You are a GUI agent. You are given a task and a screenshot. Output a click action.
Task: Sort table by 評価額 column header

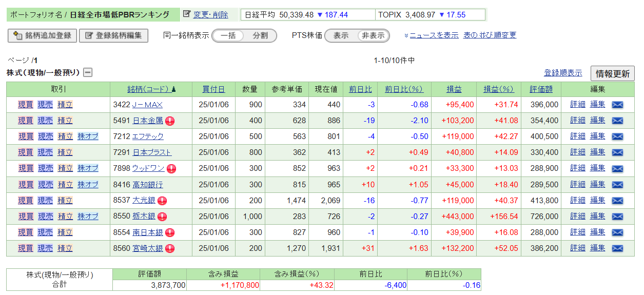click(541, 89)
